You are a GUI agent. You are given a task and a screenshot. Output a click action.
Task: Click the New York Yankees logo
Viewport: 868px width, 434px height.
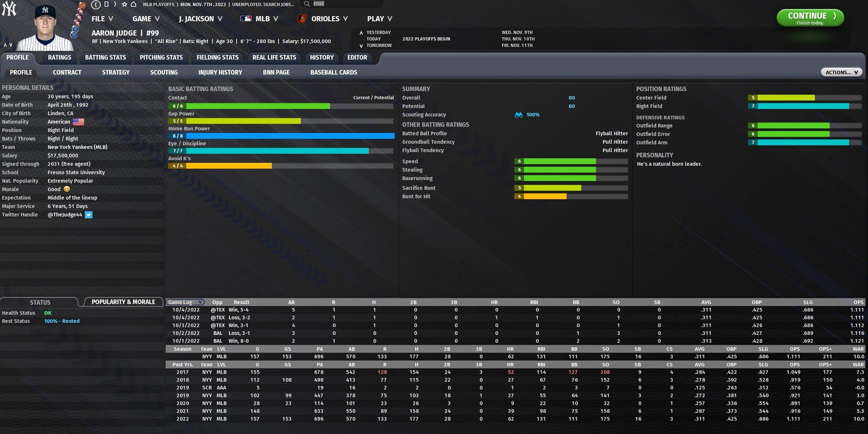[x=9, y=9]
